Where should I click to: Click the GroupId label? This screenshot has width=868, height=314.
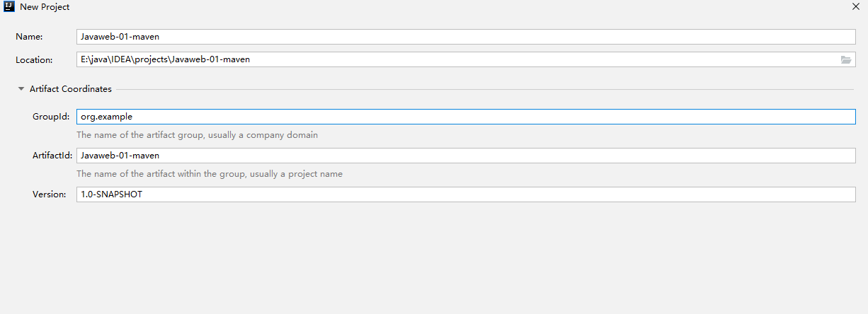pyautogui.click(x=51, y=117)
